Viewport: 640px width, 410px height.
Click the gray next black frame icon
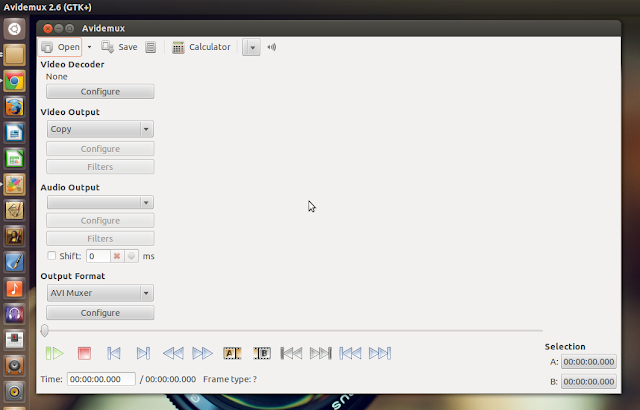(x=321, y=353)
